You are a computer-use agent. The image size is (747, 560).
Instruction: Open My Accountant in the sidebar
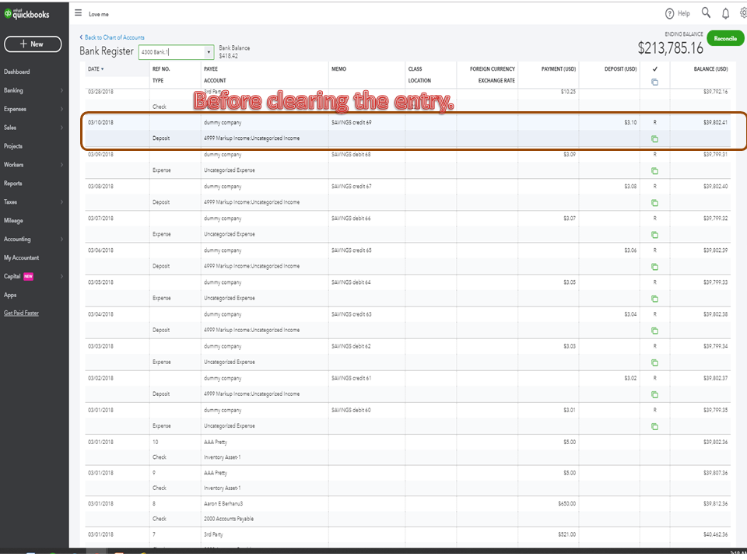[22, 257]
